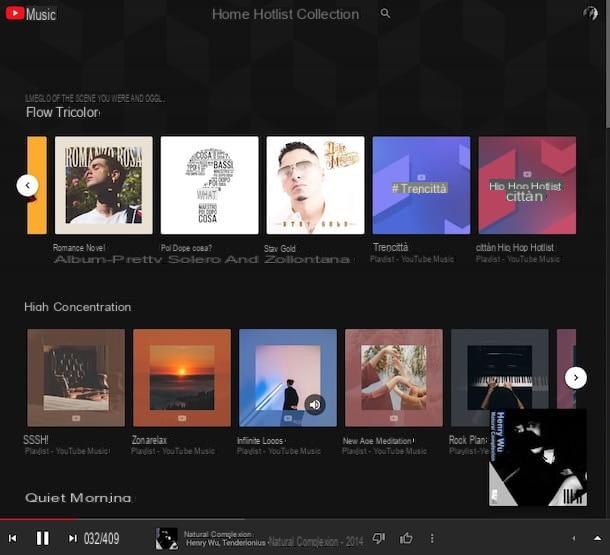Click the SSSH! playlist title
Image resolution: width=610 pixels, height=555 pixels.
[x=36, y=440]
